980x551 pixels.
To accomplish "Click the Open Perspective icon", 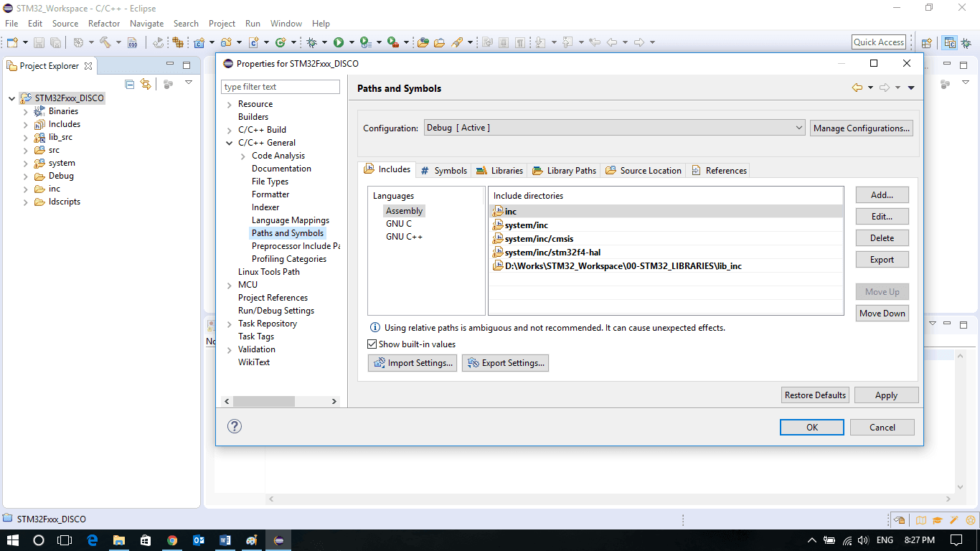I will pyautogui.click(x=926, y=42).
